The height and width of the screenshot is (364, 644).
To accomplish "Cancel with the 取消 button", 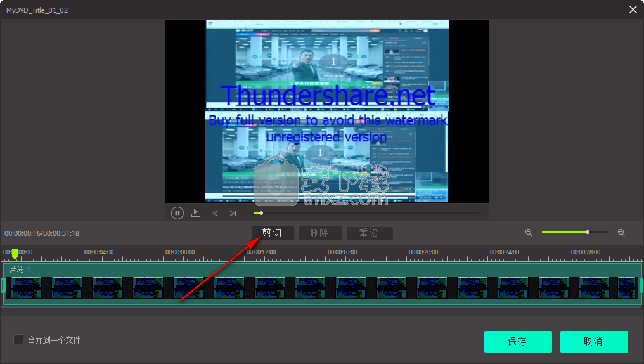I will (x=594, y=341).
